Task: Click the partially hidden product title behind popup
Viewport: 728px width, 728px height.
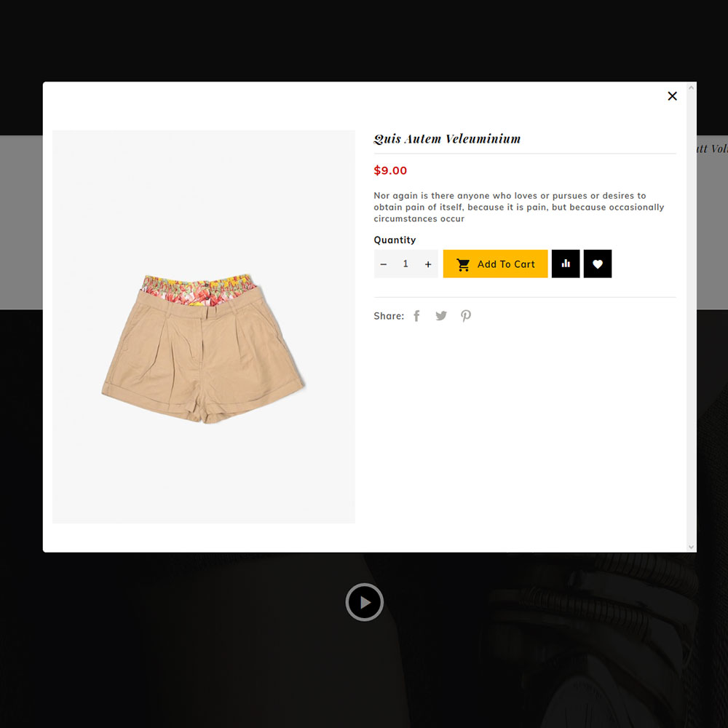Action: (712, 149)
